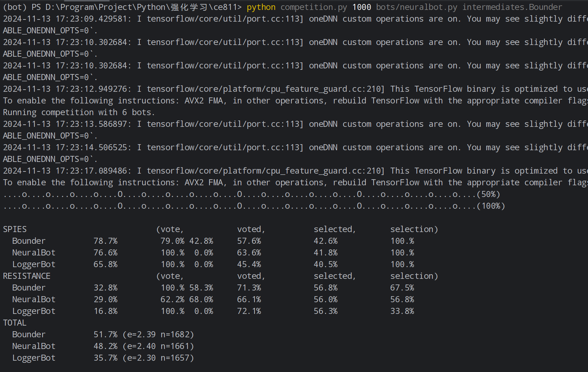The height and width of the screenshot is (372, 588).
Task: Click the '33.8%' selection value
Action: pyautogui.click(x=402, y=311)
